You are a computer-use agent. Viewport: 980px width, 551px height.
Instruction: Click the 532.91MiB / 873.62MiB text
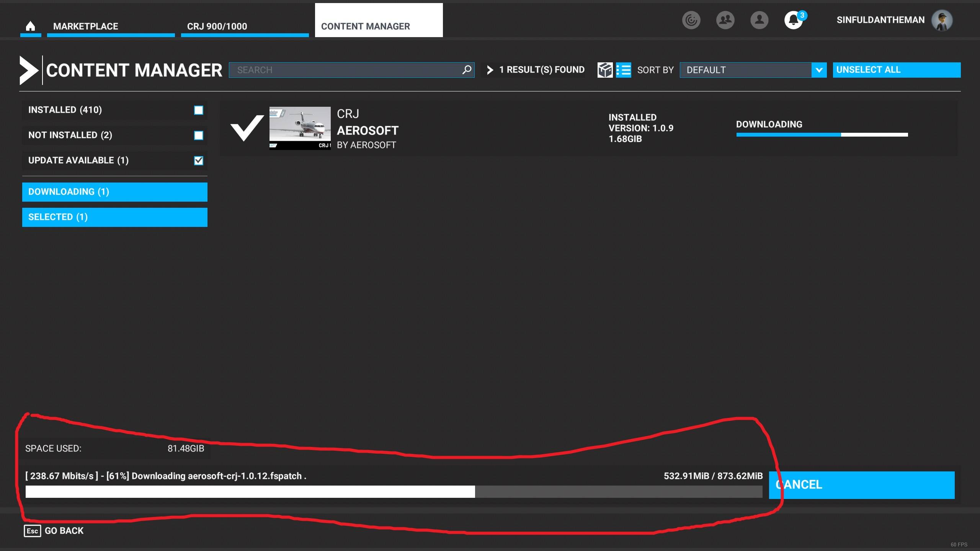click(713, 476)
